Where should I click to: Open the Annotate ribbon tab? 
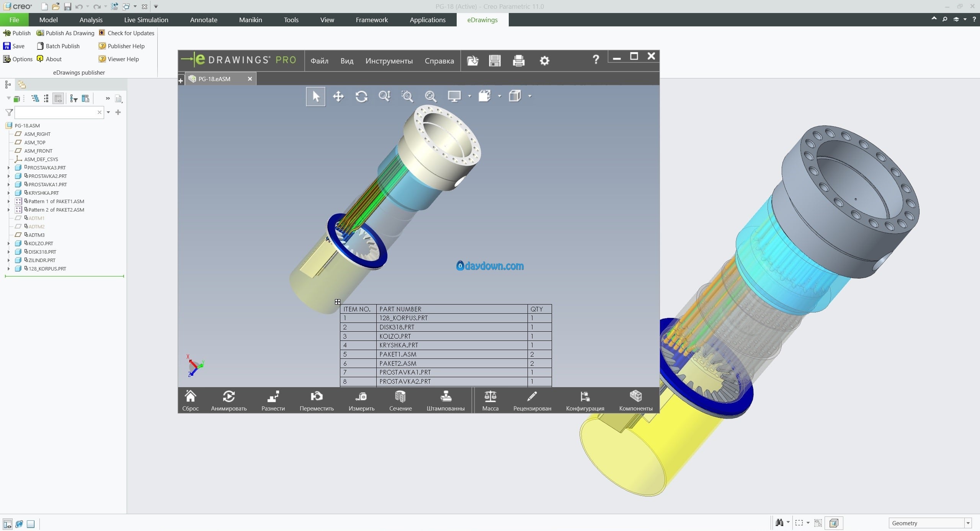[204, 20]
